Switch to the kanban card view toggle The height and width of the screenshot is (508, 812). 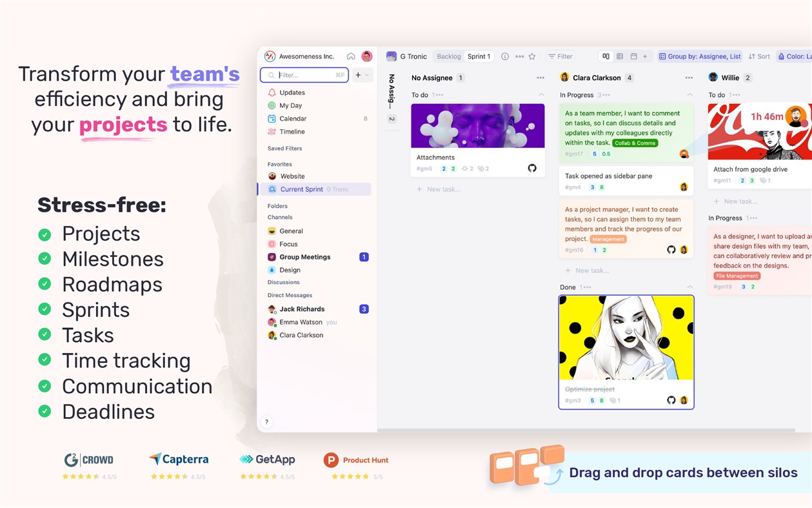coord(606,56)
